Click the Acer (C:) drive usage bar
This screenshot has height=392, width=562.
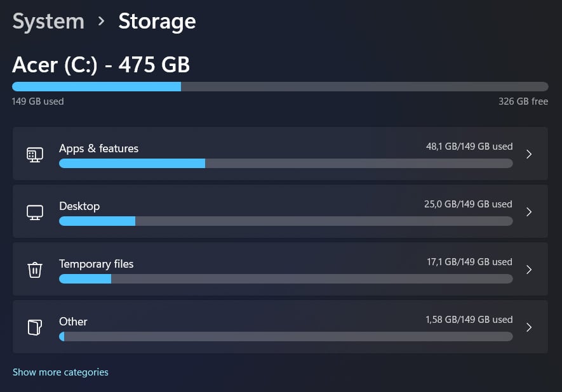click(x=280, y=87)
